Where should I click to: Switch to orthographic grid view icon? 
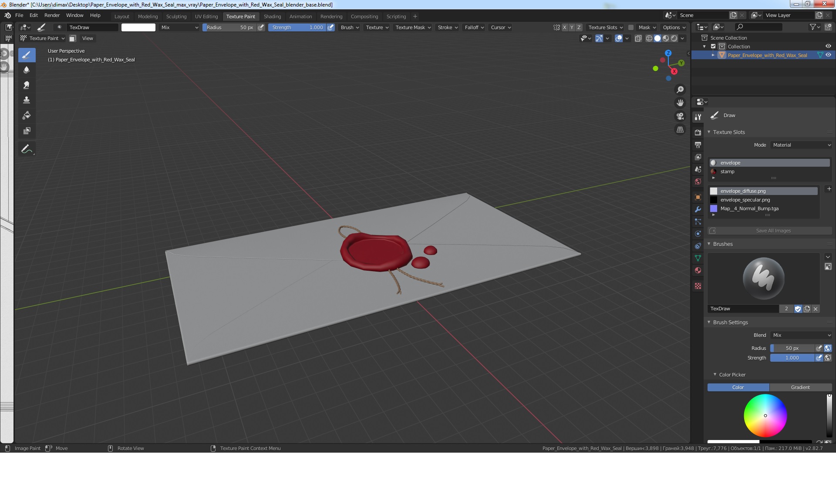tap(680, 130)
